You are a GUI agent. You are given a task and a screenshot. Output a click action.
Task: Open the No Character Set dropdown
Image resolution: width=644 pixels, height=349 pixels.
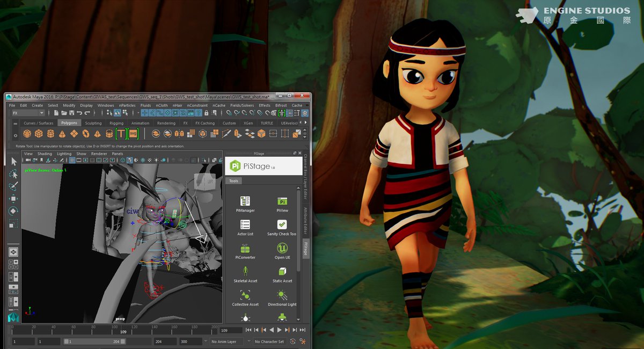tap(269, 341)
